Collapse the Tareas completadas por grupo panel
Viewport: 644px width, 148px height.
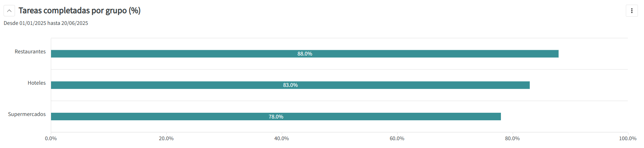click(9, 11)
